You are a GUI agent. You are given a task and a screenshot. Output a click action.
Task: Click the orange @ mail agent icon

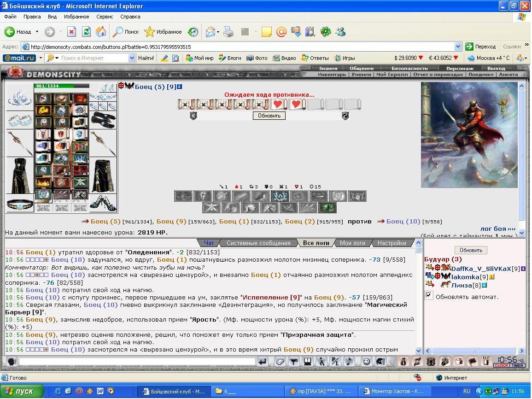281,32
